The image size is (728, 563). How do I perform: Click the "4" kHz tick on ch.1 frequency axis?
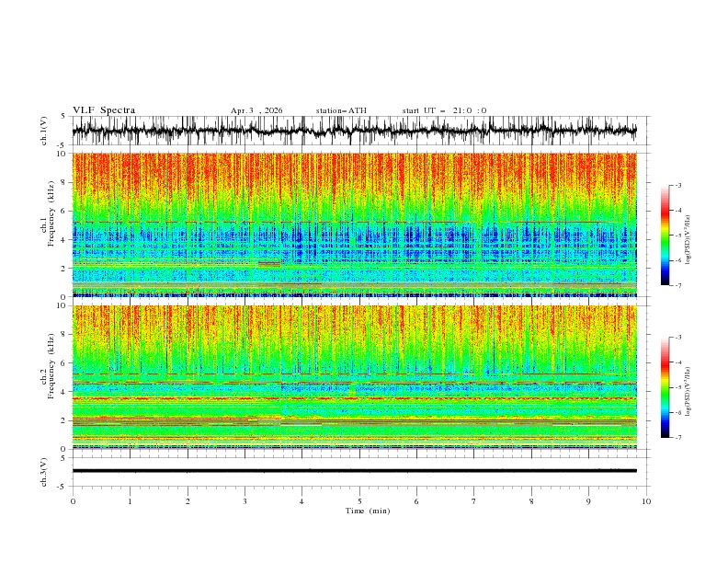(x=64, y=240)
